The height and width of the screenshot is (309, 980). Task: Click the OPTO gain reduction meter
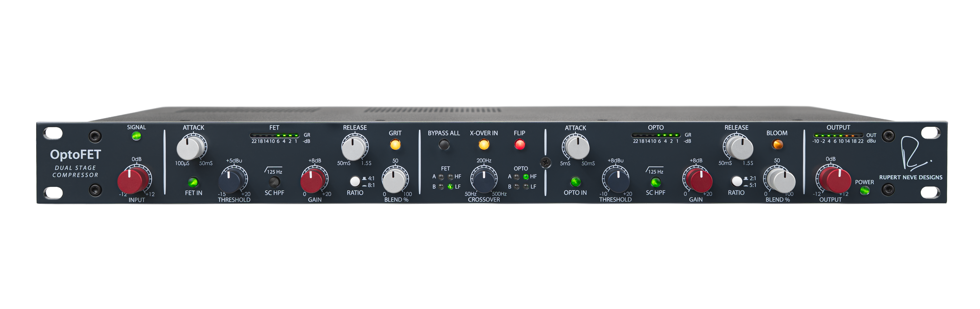coord(656,136)
